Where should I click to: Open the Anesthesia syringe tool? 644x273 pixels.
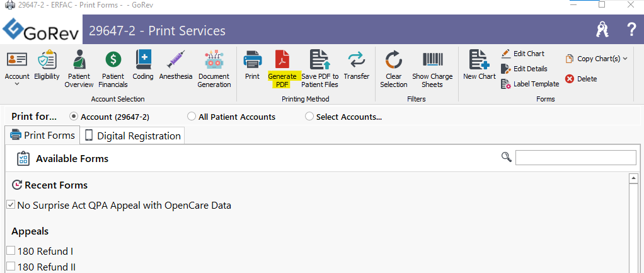click(x=176, y=60)
